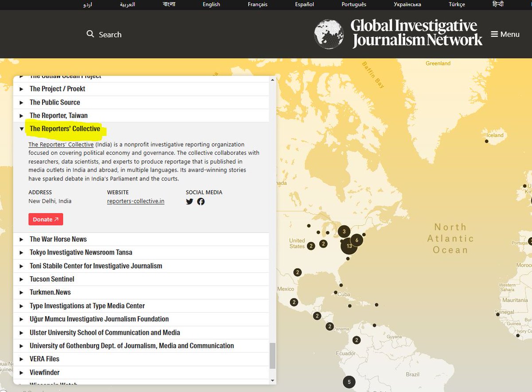The height and width of the screenshot is (392, 532).
Task: Click the GIJN globe logo
Action: pyautogui.click(x=329, y=34)
